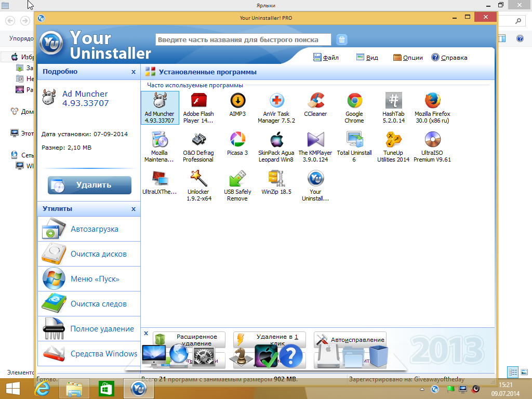Select O&O Defrag Professional icon
This screenshot has height=399, width=532.
(198, 147)
